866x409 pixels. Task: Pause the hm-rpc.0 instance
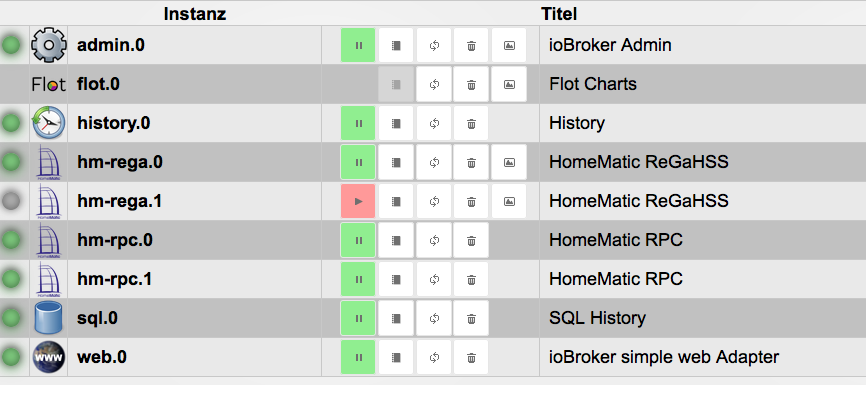[x=358, y=241]
